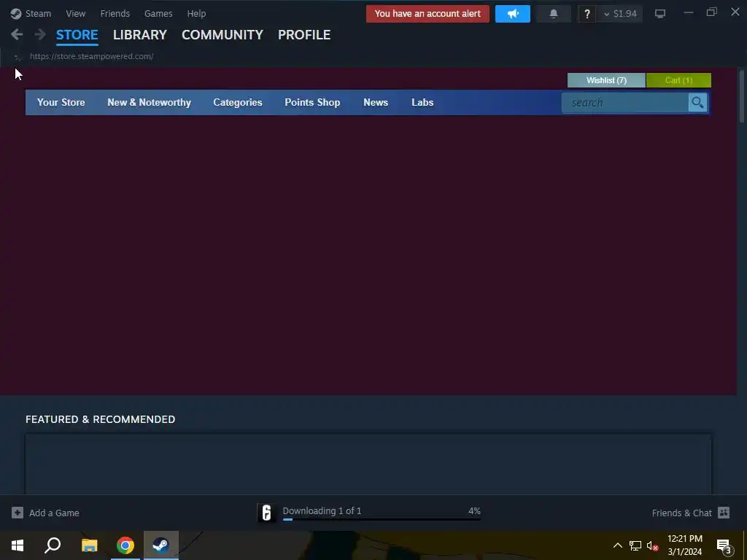Open the Rainbow Six download game icon
The image size is (747, 560).
266,513
